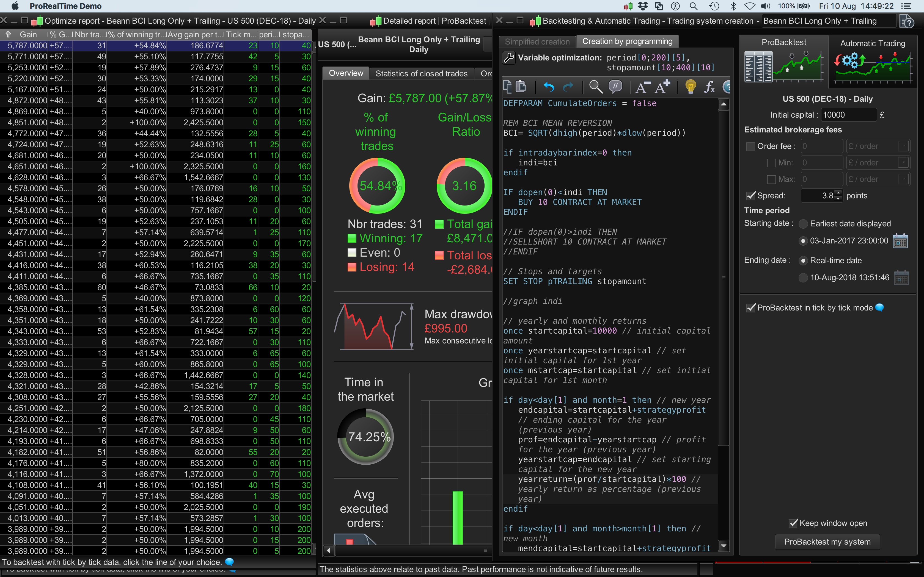The height and width of the screenshot is (577, 924).
Task: Uncheck ProBacktest in tick by tick mode
Action: (751, 307)
